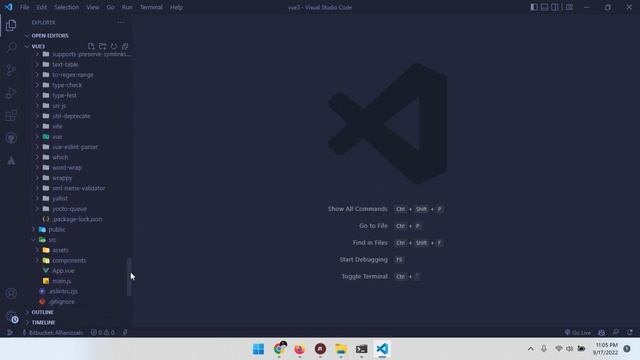Open the Help menu
640x360 pixels.
click(x=176, y=7)
